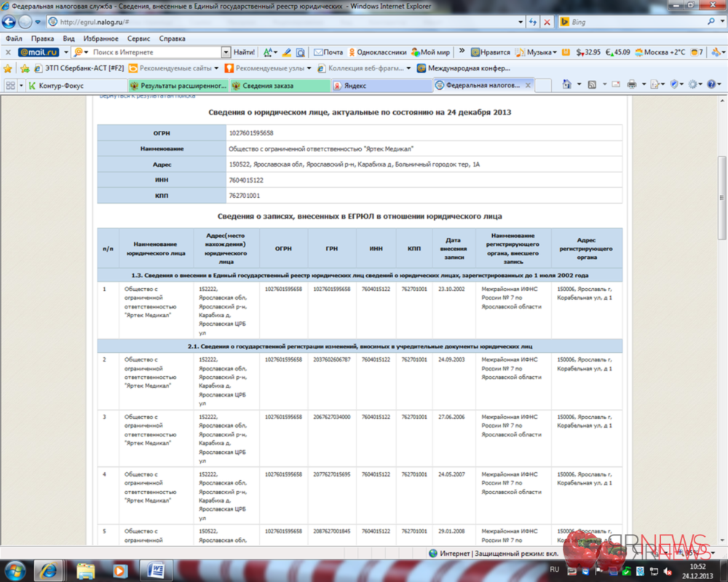Open a new blank tab

[543, 86]
